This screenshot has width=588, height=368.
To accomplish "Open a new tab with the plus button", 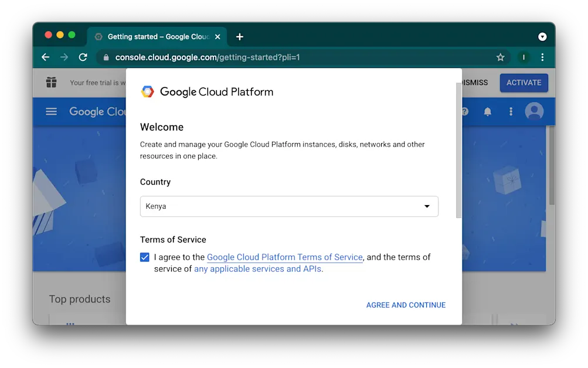I will click(240, 37).
